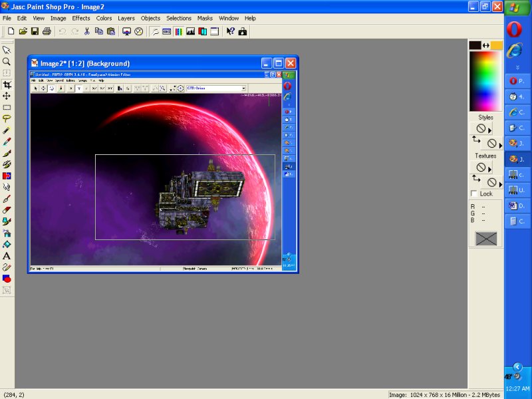Toggle the Overview window button
This screenshot has height=399, width=532.
coord(214,31)
